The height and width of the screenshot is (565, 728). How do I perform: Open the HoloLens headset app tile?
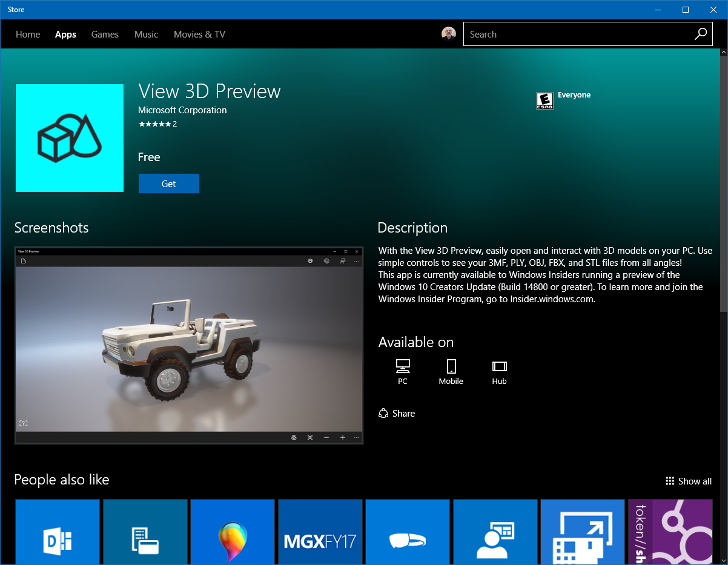pos(408,532)
